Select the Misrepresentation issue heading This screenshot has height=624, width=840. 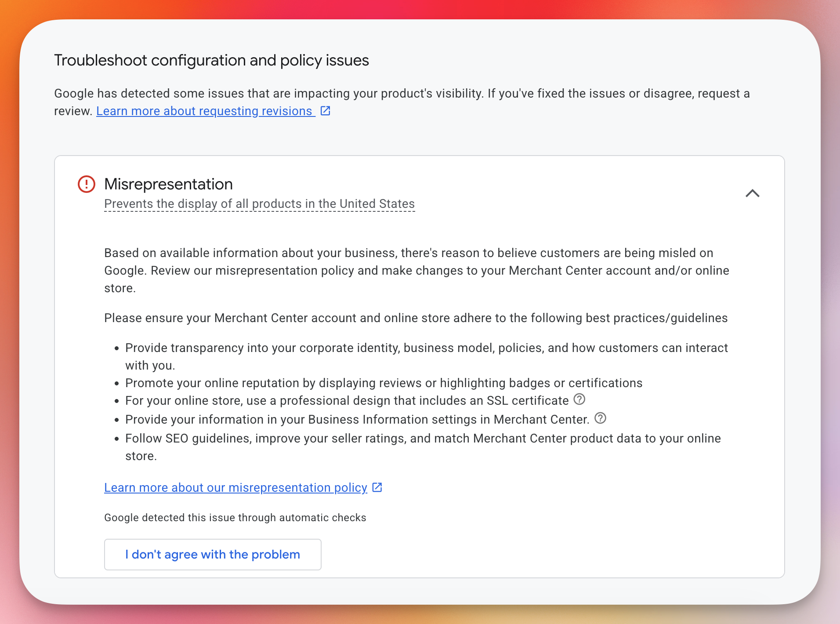[x=168, y=184]
